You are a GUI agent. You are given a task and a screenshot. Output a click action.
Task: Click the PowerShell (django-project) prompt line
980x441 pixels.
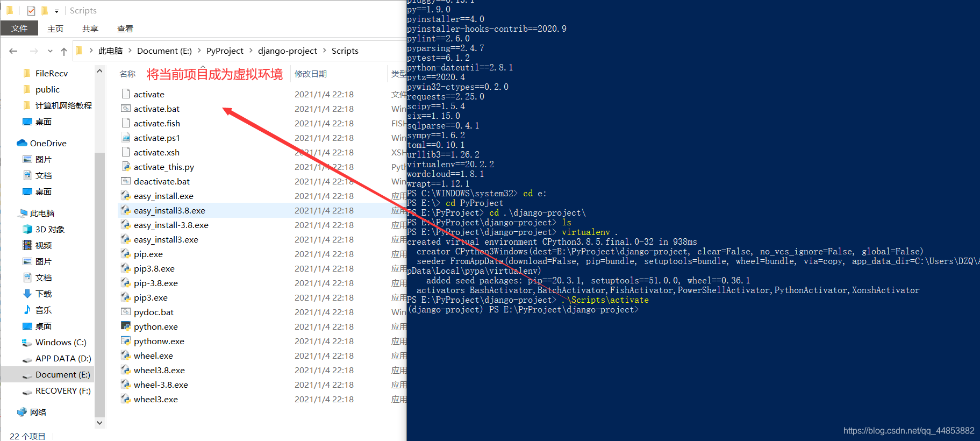click(523, 310)
